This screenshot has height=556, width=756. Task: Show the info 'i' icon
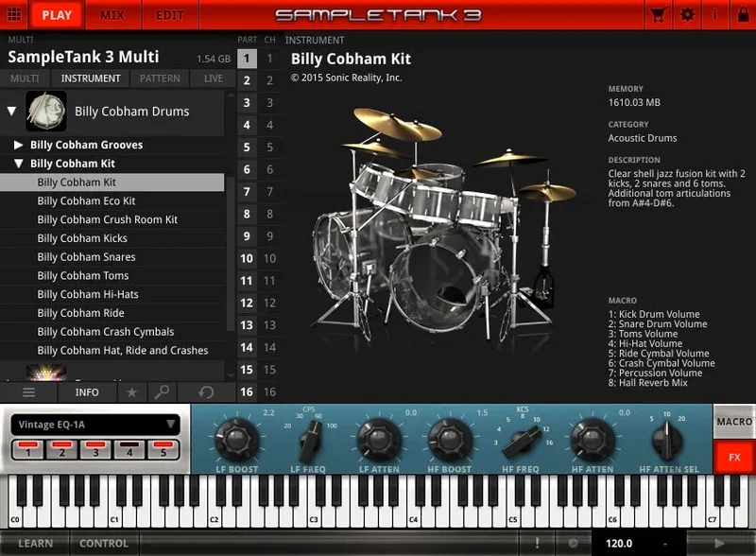click(714, 15)
